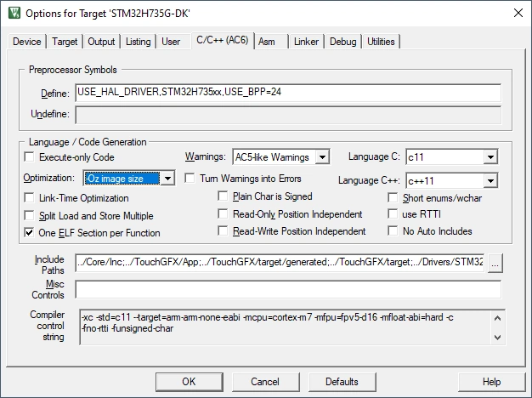Viewport: 532px width, 398px height.
Task: Expand the Language C++ dropdown
Action: pyautogui.click(x=490, y=181)
